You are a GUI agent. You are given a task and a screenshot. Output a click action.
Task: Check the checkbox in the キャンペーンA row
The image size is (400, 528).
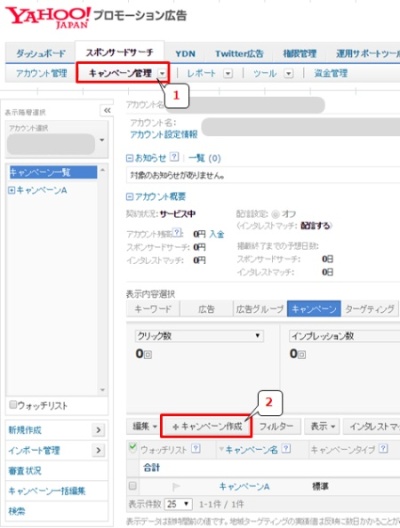coord(133,486)
